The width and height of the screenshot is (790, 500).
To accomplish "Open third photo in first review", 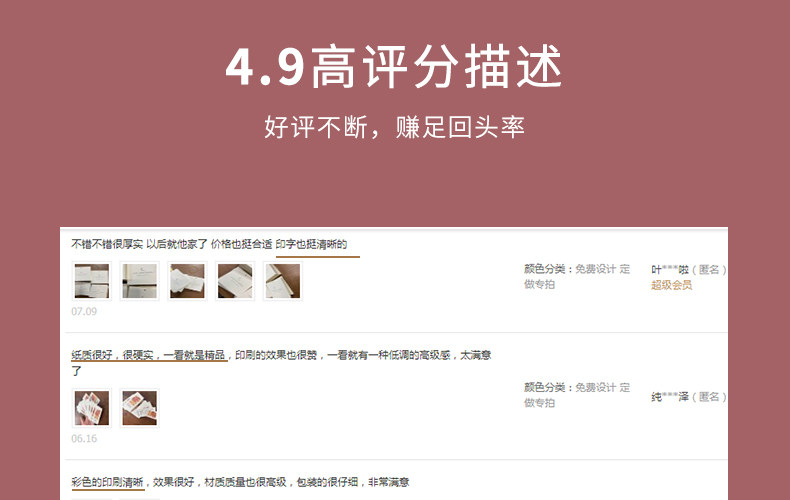I will (x=187, y=281).
